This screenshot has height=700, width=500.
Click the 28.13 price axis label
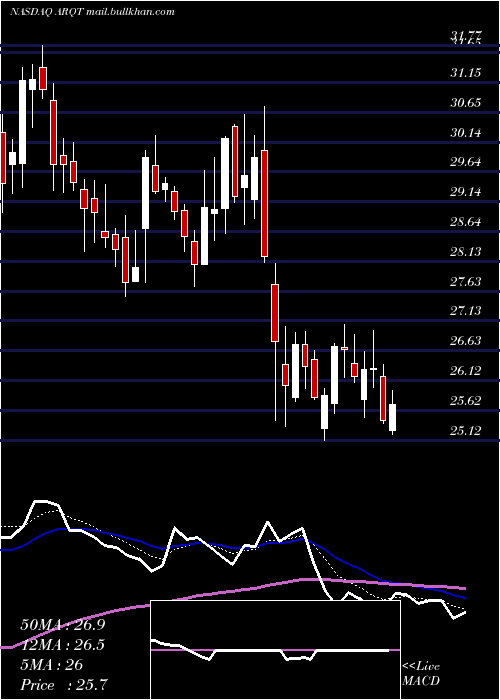(x=466, y=252)
